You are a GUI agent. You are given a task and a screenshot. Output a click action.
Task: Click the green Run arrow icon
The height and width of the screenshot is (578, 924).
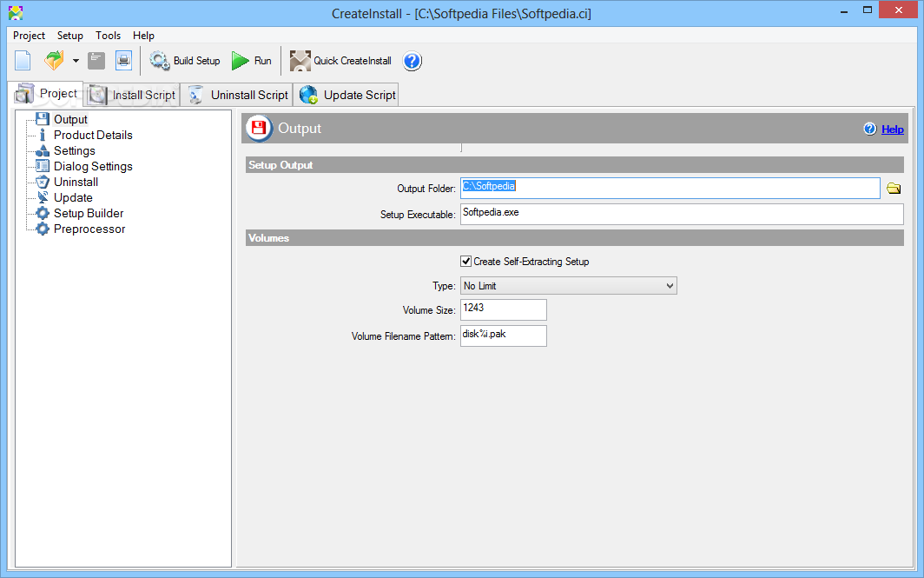(240, 61)
